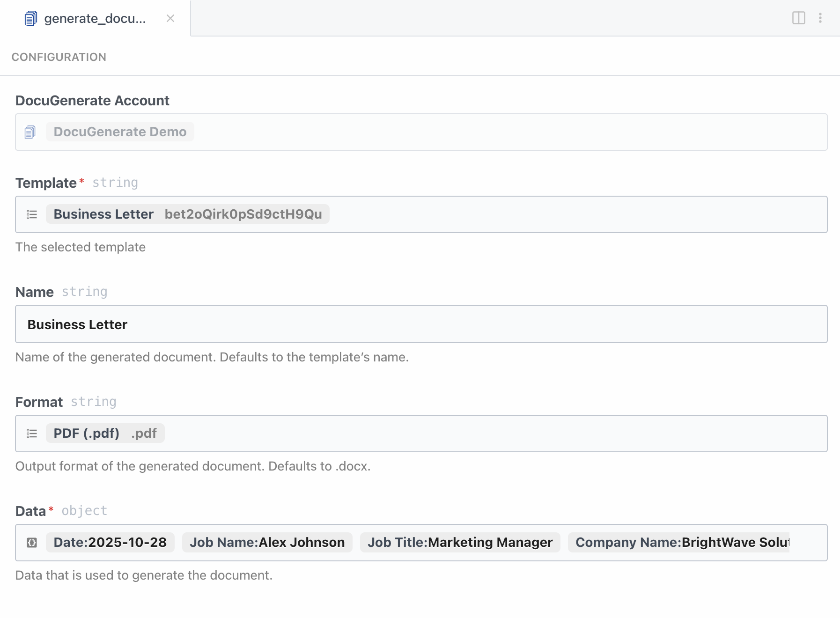
Task: Click the object icon in the Data field
Action: point(31,542)
